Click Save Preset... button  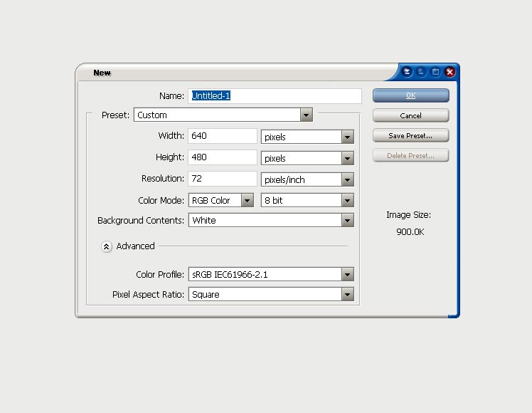410,135
